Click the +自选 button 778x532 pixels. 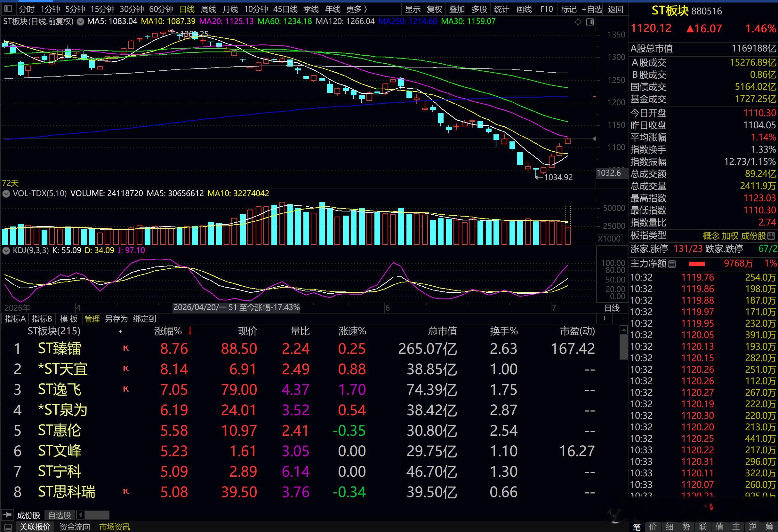click(x=592, y=9)
